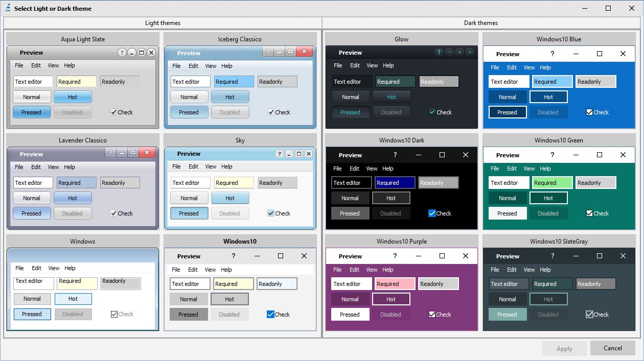Click red close icon in Iceberg Classico preview
Viewport: 644px width, 361px height.
point(304,52)
